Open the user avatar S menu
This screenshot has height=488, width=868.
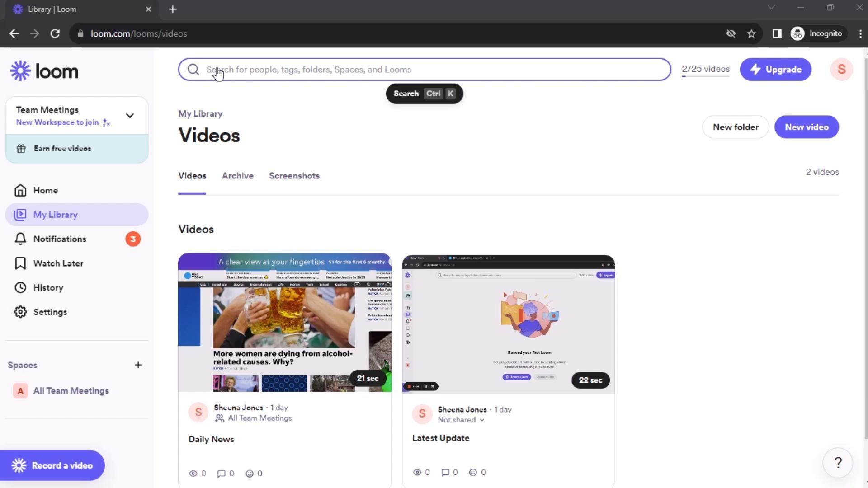(x=841, y=70)
